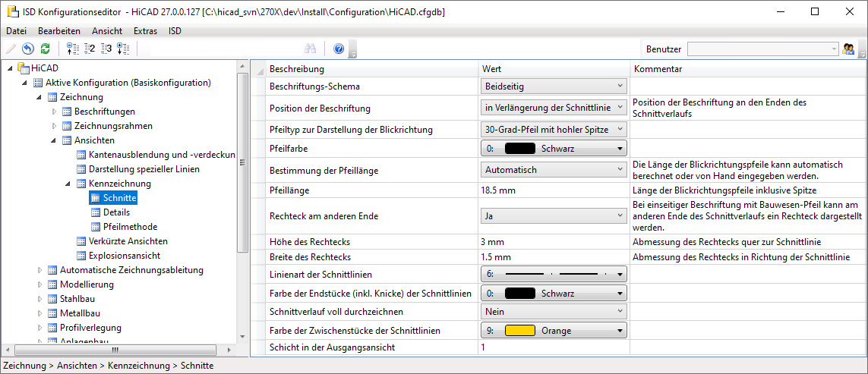The width and height of the screenshot is (868, 374).
Task: Expand the Beschriftungen tree node
Action: (x=54, y=112)
